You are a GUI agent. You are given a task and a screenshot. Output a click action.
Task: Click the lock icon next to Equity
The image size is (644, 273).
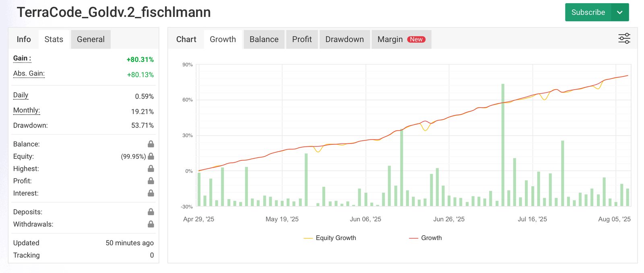coord(151,156)
